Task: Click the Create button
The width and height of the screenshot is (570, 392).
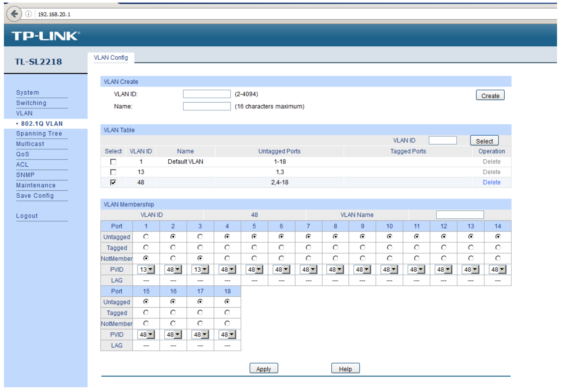Action: coord(490,96)
